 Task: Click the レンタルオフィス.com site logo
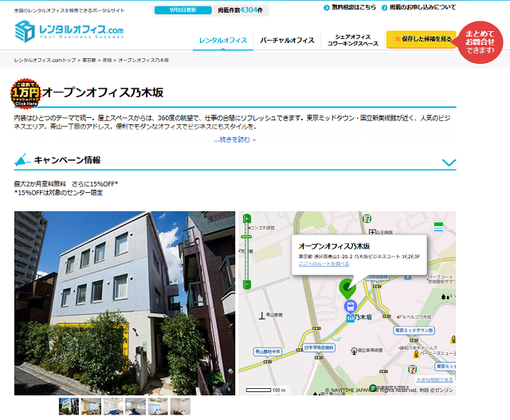pyautogui.click(x=69, y=31)
